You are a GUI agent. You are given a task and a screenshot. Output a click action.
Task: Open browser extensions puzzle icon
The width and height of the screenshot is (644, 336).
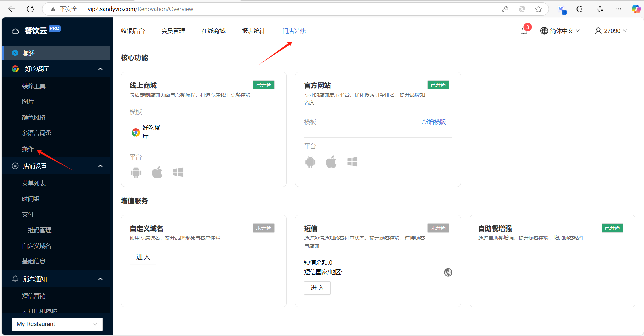click(579, 9)
